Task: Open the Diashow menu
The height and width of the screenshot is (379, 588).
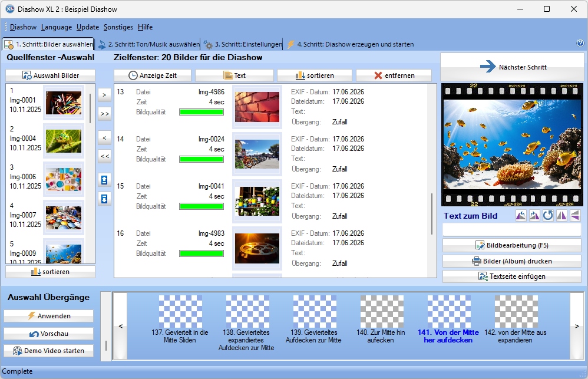Action: [23, 27]
